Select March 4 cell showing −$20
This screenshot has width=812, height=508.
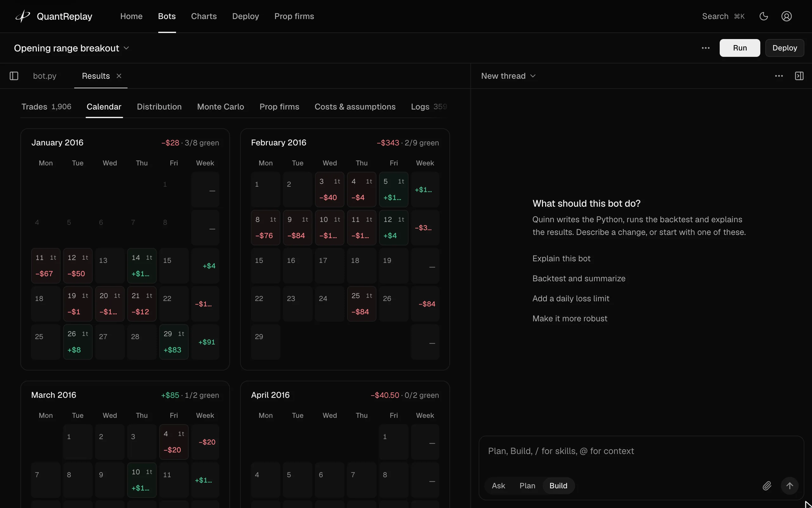tap(174, 442)
